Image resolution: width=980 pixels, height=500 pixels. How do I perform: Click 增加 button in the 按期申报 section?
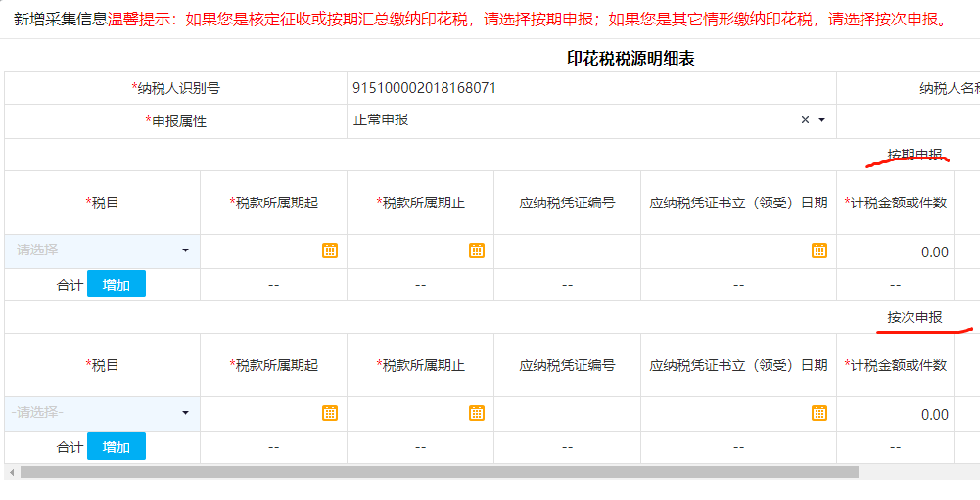(117, 285)
